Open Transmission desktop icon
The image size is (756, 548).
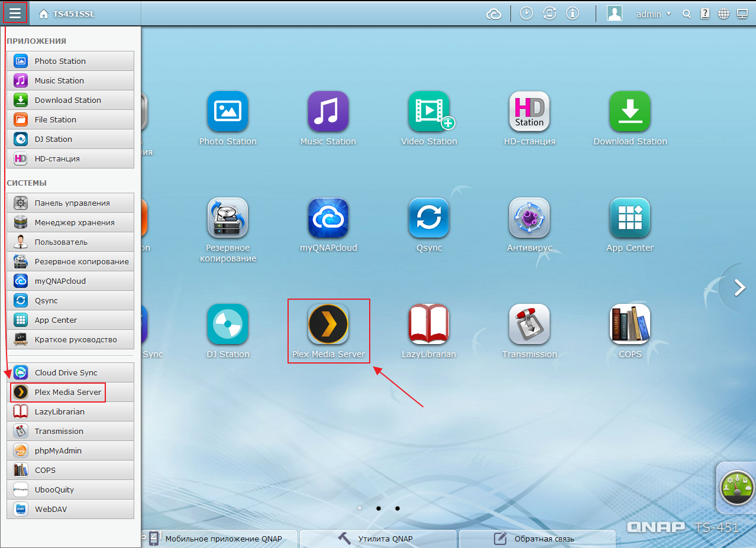[529, 325]
